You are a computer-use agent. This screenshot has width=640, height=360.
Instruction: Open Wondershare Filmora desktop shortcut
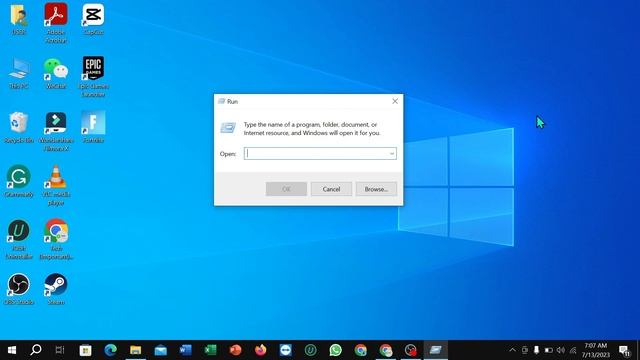56,131
